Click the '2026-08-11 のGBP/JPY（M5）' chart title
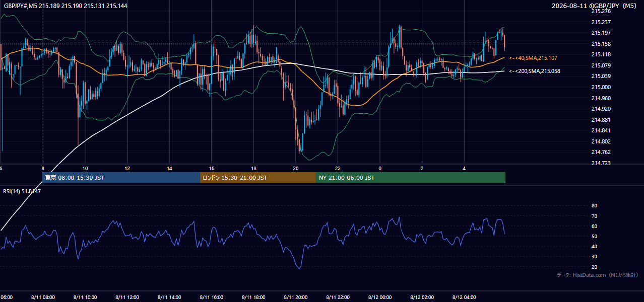Image resolution: width=644 pixels, height=302 pixels. [595, 6]
